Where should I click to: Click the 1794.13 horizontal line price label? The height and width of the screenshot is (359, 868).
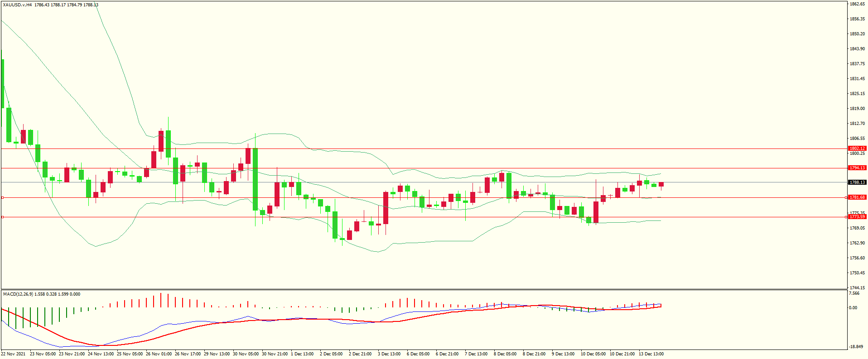pos(857,168)
